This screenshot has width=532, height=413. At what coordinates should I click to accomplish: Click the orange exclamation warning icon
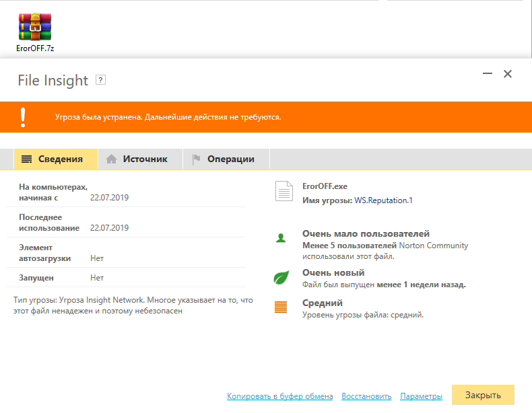(x=23, y=117)
